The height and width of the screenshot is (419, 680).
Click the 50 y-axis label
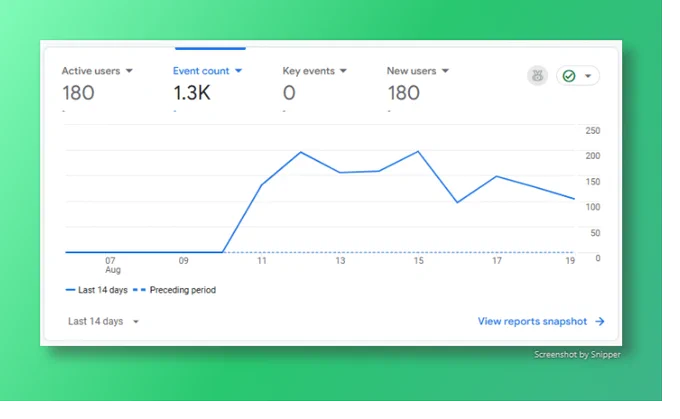[x=595, y=233]
